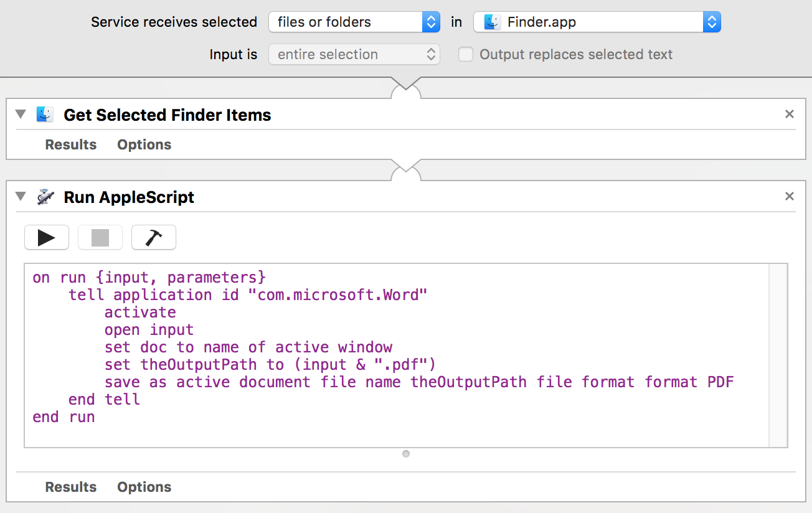Collapse the Run AppleScript action
Image resolution: width=812 pixels, height=513 pixels.
click(21, 197)
